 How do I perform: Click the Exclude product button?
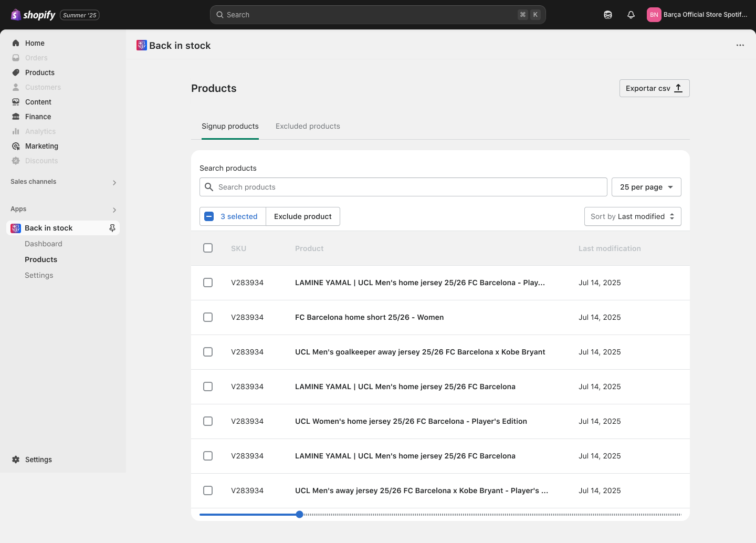click(x=303, y=216)
